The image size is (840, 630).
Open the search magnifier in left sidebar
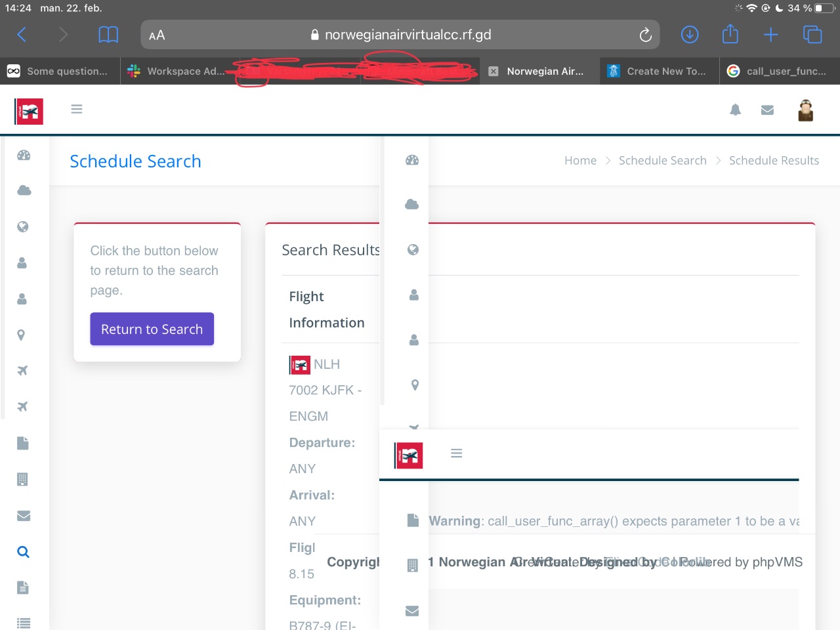[23, 552]
